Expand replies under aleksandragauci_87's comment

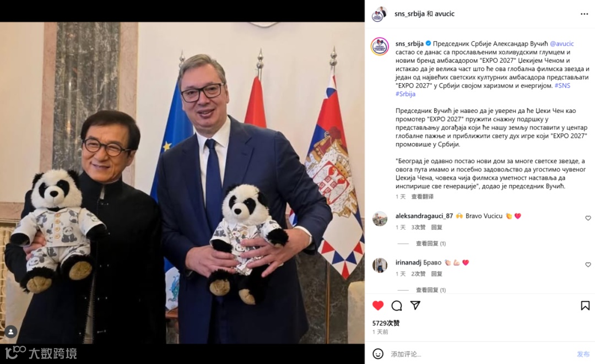[x=431, y=243]
